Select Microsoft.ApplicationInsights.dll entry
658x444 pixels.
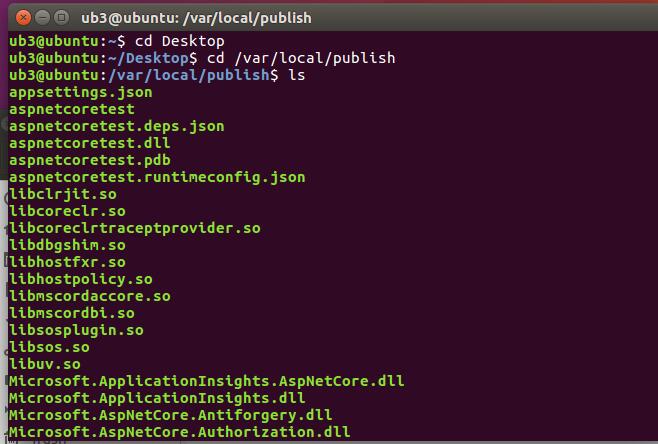pyautogui.click(x=157, y=398)
